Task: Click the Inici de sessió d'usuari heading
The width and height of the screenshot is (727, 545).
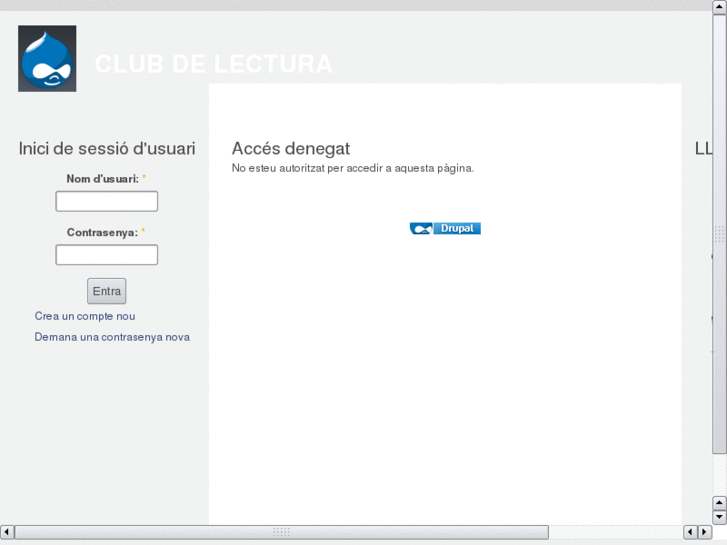Action: click(107, 149)
